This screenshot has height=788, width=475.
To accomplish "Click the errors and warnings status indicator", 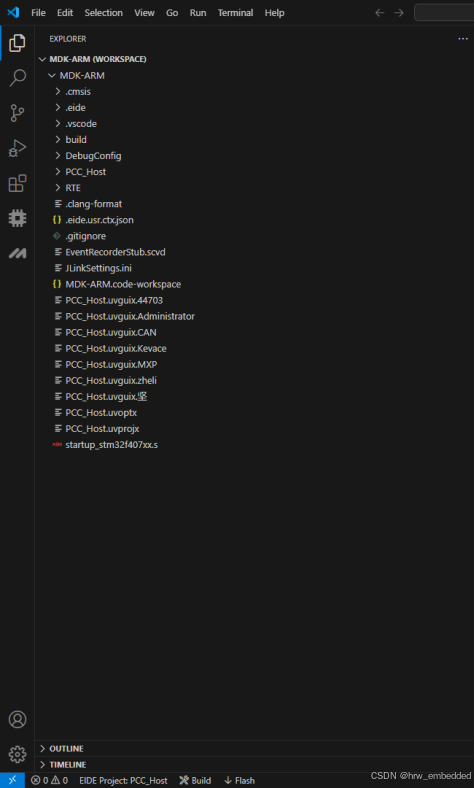I will [x=49, y=780].
